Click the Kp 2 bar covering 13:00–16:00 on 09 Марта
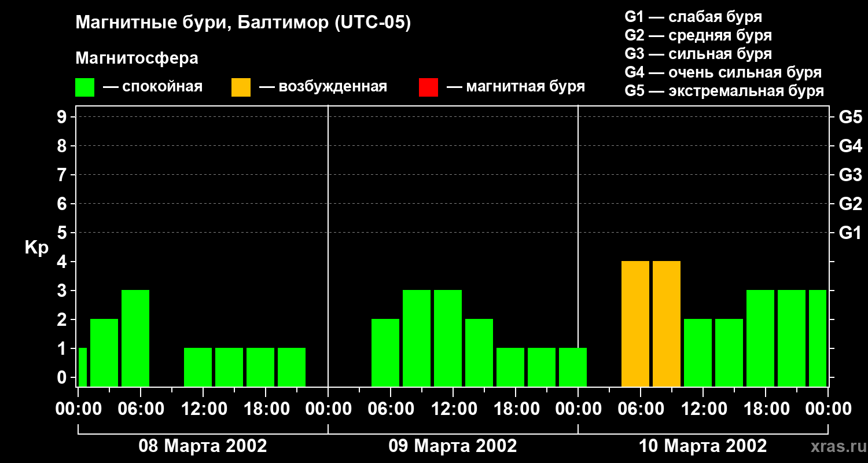Viewport: 868px width, 463px height. coord(479,352)
